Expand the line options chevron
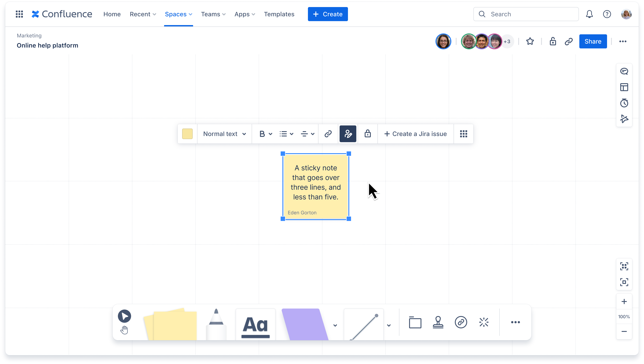Screen dimensions: 644x364 coord(389,325)
